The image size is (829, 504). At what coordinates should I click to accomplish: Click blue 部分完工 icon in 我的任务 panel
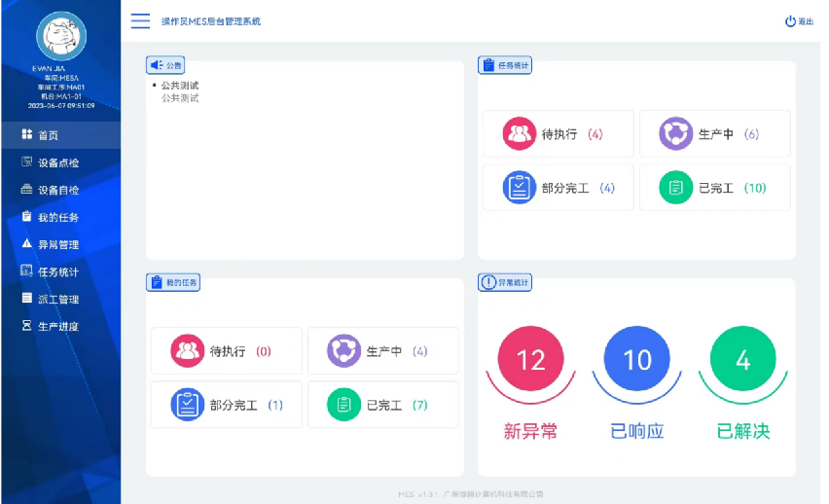pos(187,405)
